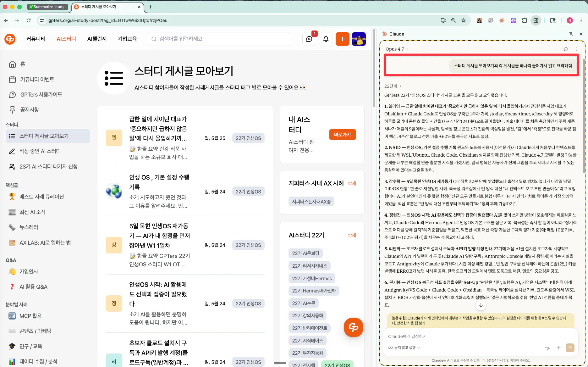Open GPTers 사용가이드
The width and height of the screenshot is (588, 367).
[48, 94]
